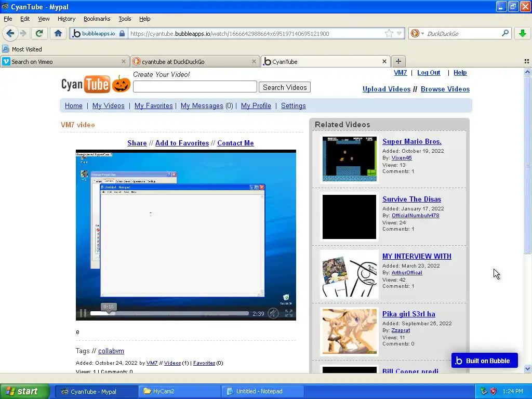
Task: Open My Favorites page
Action: click(x=154, y=105)
